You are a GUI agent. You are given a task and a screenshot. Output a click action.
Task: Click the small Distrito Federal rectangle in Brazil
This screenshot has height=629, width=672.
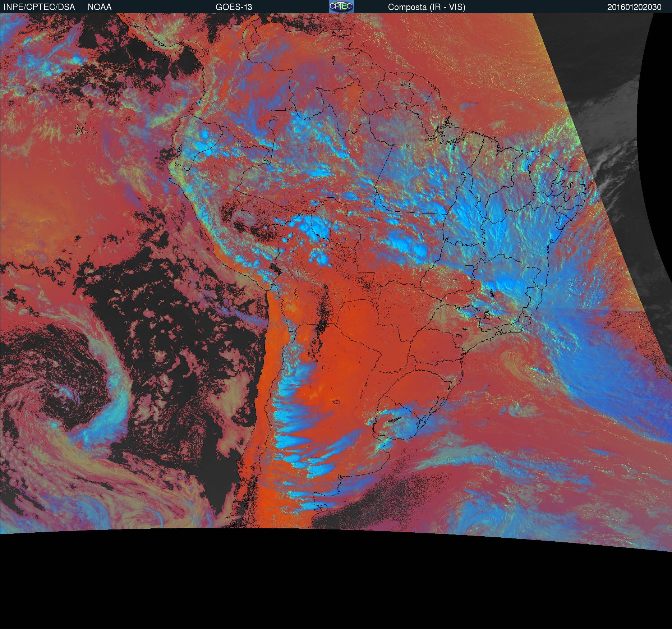(x=469, y=267)
